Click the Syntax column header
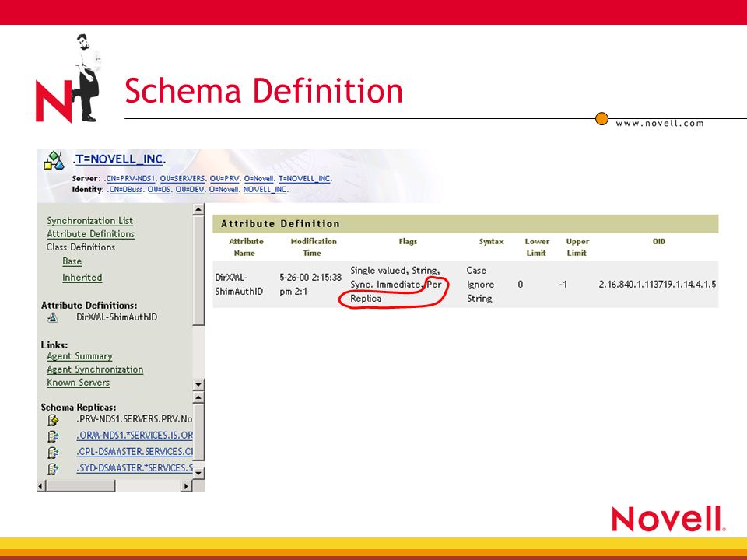This screenshot has width=747, height=560. point(491,241)
